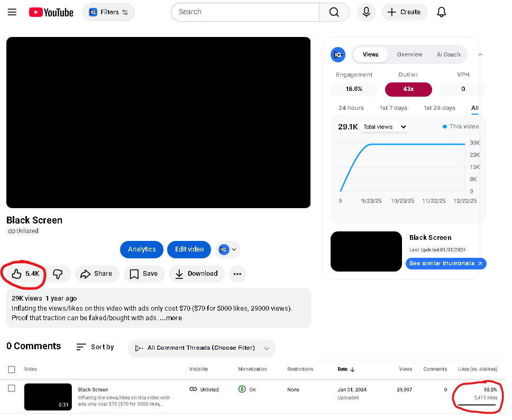Tick the Black Screen row checkbox
Image resolution: width=512 pixels, height=420 pixels.
click(12, 388)
